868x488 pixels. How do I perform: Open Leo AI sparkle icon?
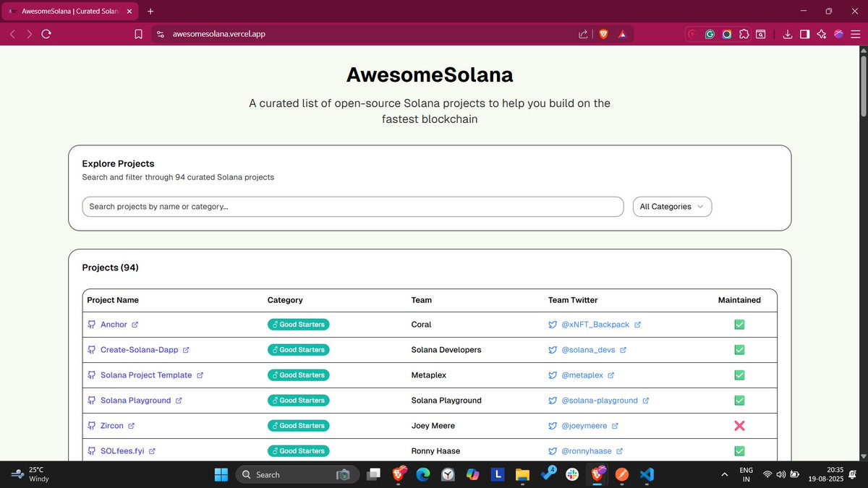tap(822, 34)
